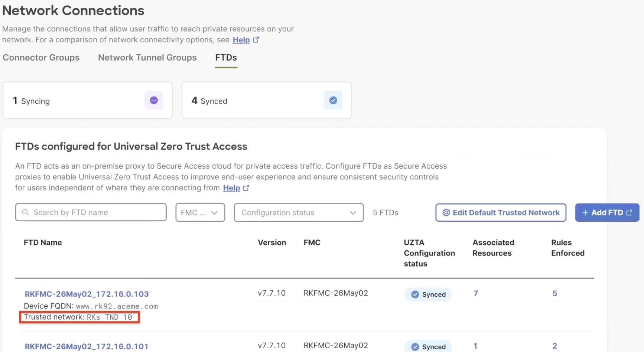Click external link icon beside lower Help
The width and height of the screenshot is (644, 352).
246,188
